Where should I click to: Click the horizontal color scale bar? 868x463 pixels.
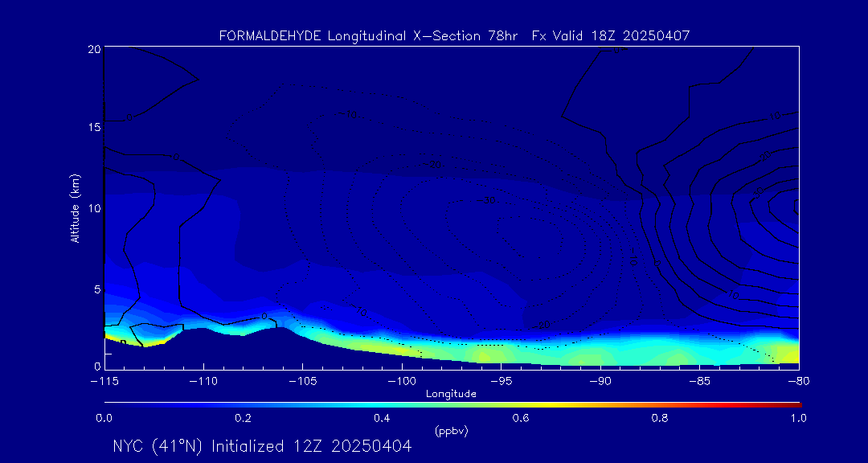(452, 404)
